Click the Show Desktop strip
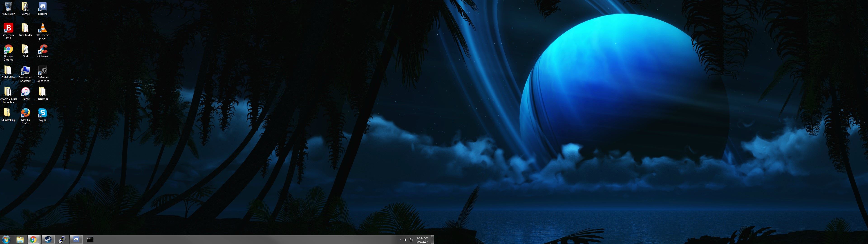 (x=432, y=240)
